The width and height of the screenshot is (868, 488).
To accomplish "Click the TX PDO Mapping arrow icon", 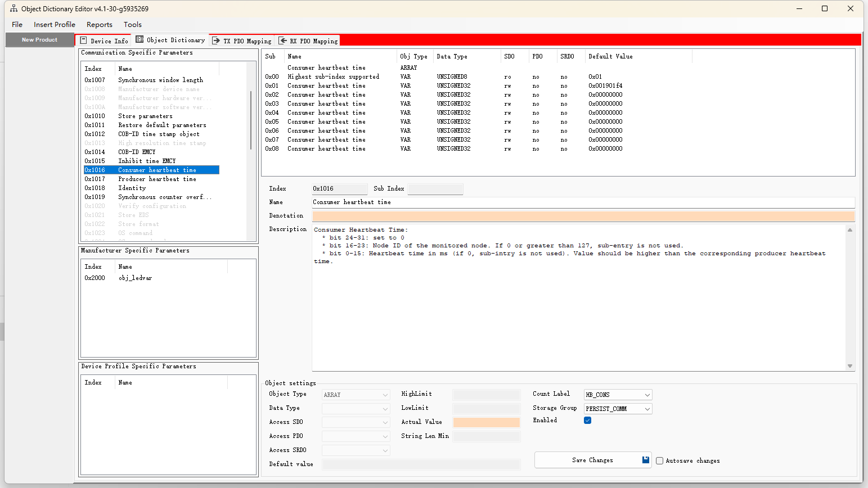I will pos(216,40).
